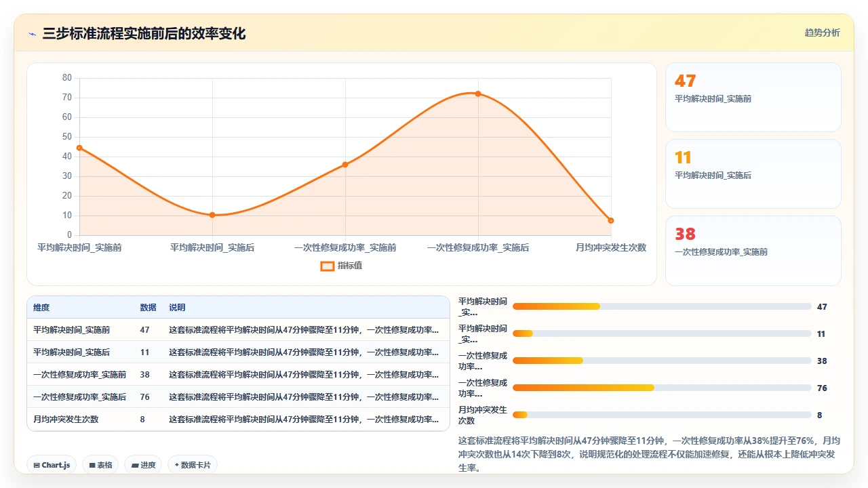This screenshot has height=488, width=868.
Task: Click the 表格 tag
Action: (100, 465)
